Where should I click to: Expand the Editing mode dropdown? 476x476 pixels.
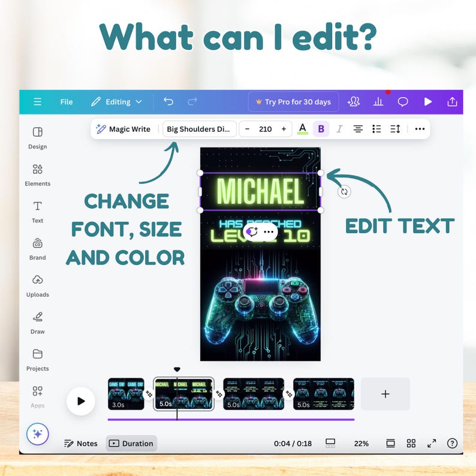(116, 102)
